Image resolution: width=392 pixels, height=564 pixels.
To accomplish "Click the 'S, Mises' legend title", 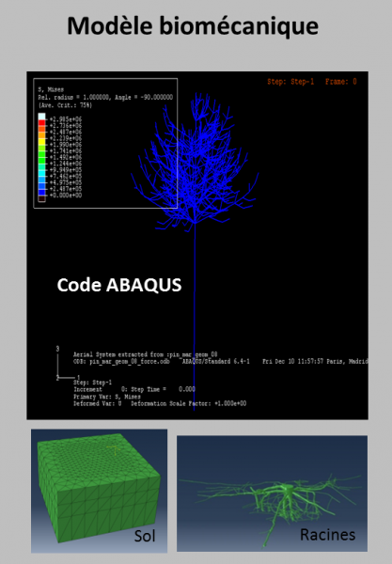I will (x=51, y=89).
